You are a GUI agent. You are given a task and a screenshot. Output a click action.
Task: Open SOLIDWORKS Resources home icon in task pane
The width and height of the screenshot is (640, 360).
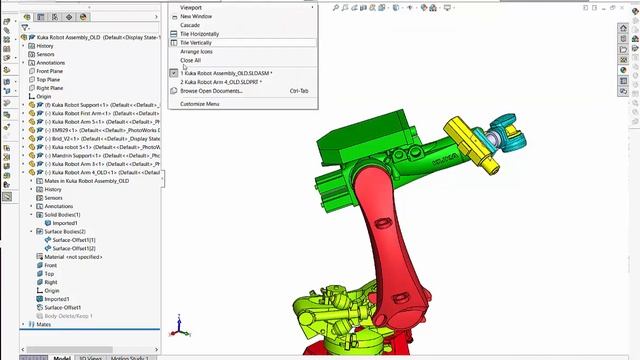pos(623,28)
